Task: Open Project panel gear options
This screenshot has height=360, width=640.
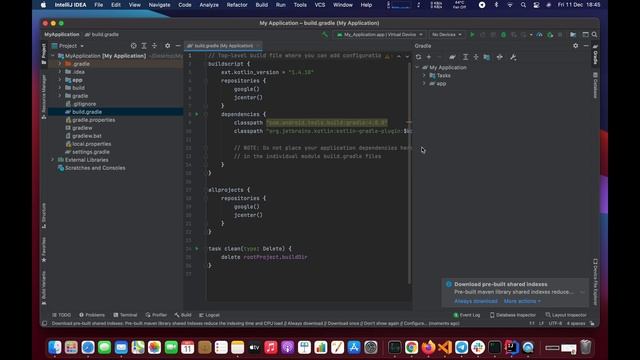Action: (x=167, y=46)
